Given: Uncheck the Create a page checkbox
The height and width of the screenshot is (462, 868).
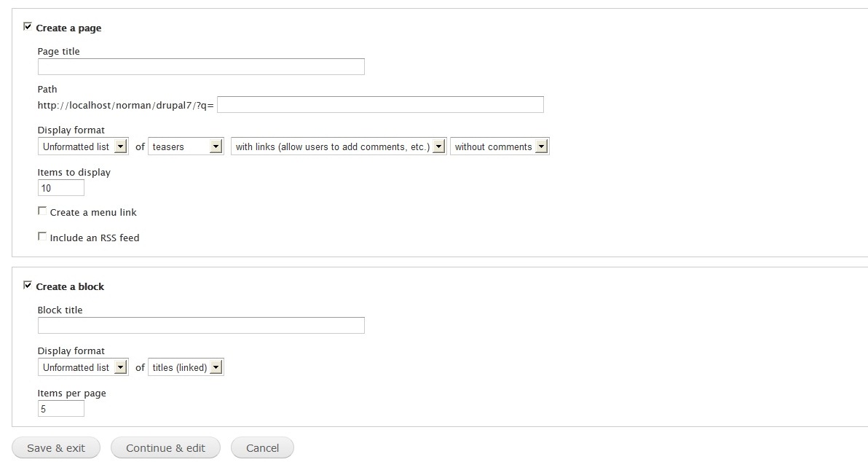Looking at the screenshot, I should click(x=27, y=26).
